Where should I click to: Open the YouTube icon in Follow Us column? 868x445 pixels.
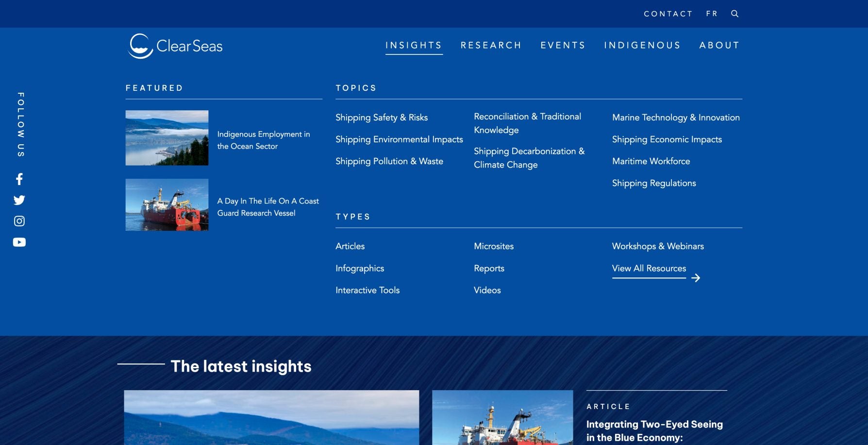pos(19,241)
